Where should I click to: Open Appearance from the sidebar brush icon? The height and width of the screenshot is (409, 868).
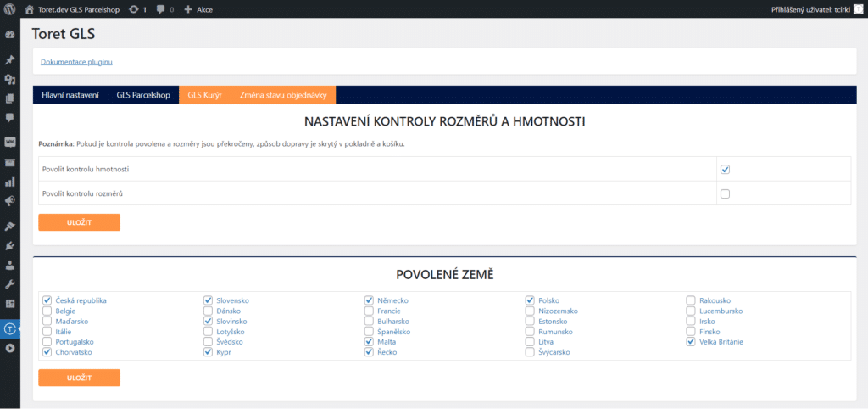(x=9, y=226)
